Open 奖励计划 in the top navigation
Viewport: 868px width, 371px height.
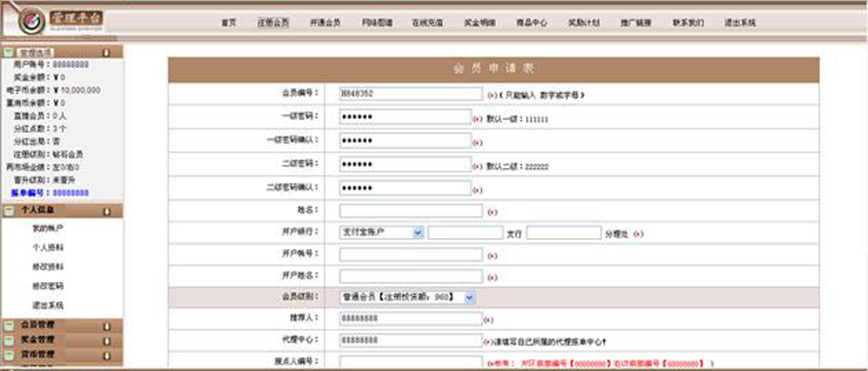tap(584, 22)
